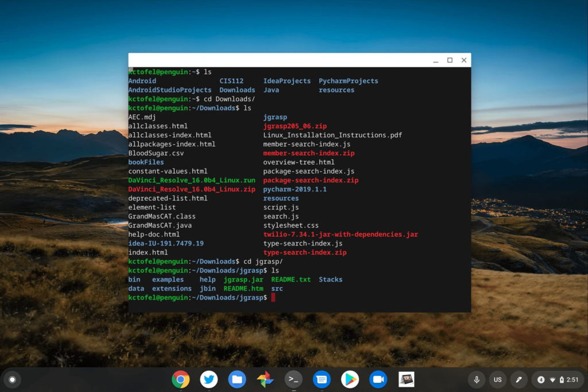Screen dimensions: 588x392
Task: Click jgrasp.jar in jgrasp listing
Action: tap(243, 279)
